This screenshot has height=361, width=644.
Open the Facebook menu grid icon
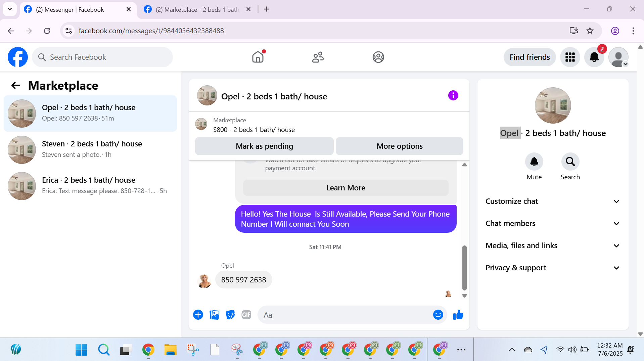tap(570, 57)
